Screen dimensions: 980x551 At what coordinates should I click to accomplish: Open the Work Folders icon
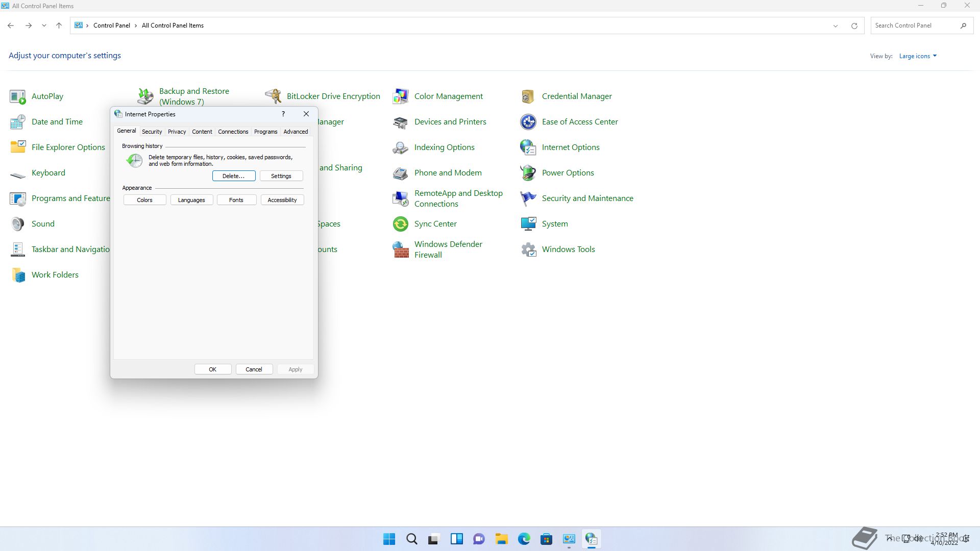coord(18,275)
